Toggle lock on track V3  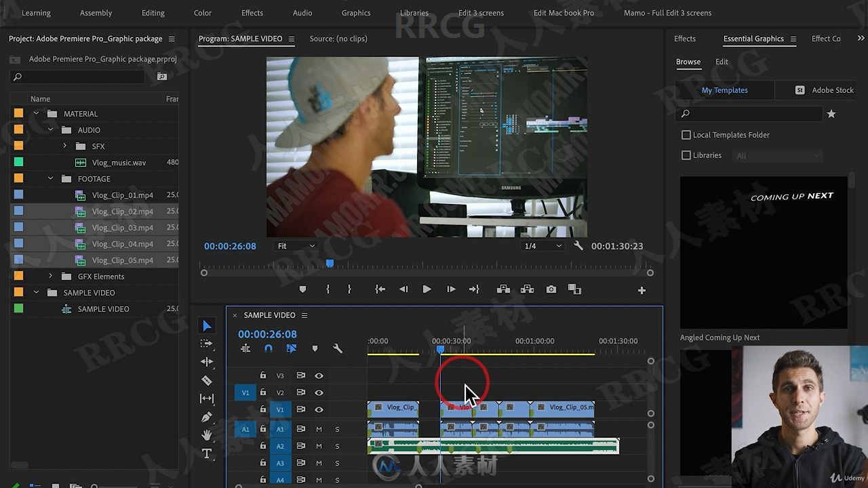263,375
